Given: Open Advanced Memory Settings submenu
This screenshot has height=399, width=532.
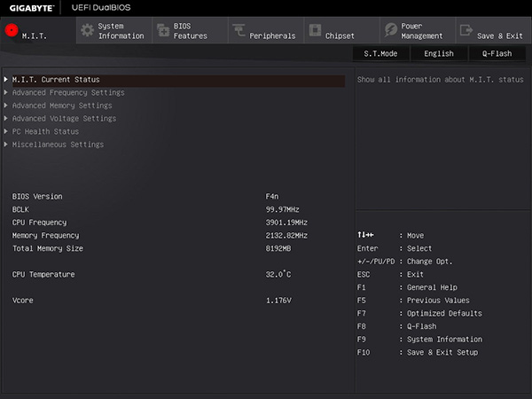Looking at the screenshot, I should 62,106.
